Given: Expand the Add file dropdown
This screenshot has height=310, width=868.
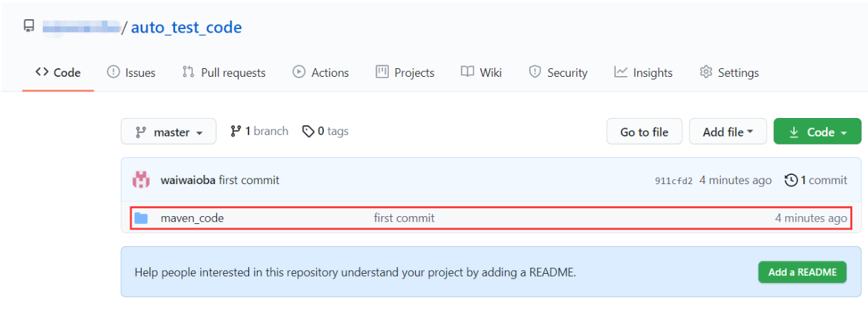Looking at the screenshot, I should pos(728,132).
